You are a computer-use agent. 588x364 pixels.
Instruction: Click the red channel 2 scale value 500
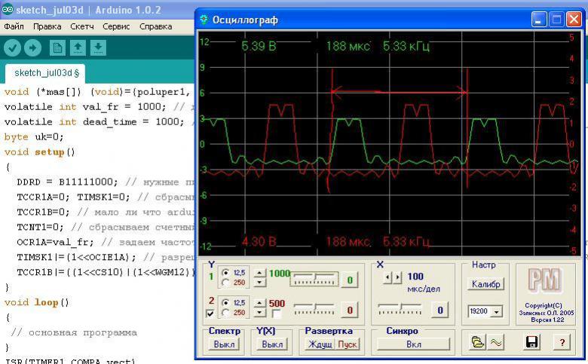tap(277, 303)
